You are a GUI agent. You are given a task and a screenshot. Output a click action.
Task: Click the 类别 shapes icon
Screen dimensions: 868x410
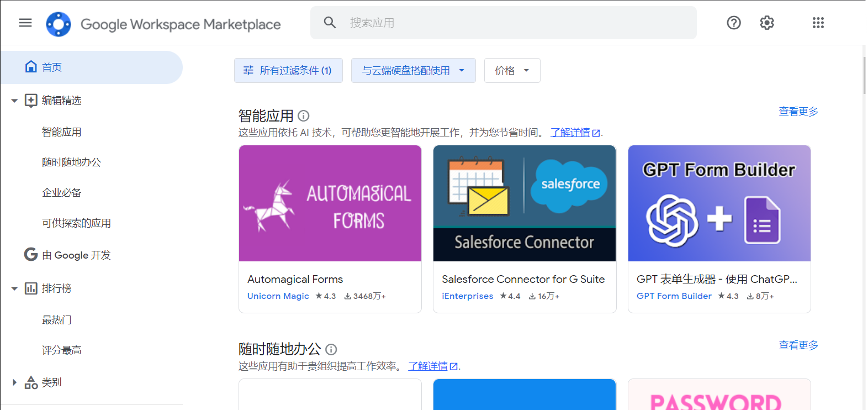(31, 382)
